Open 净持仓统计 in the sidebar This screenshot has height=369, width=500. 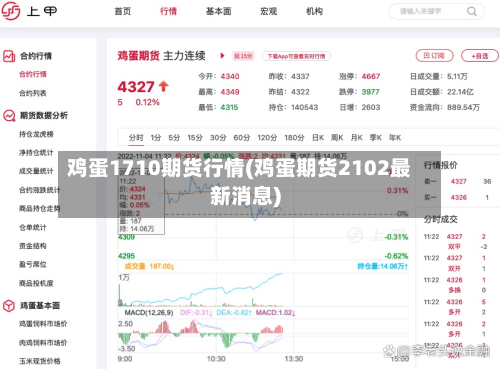(x=36, y=153)
